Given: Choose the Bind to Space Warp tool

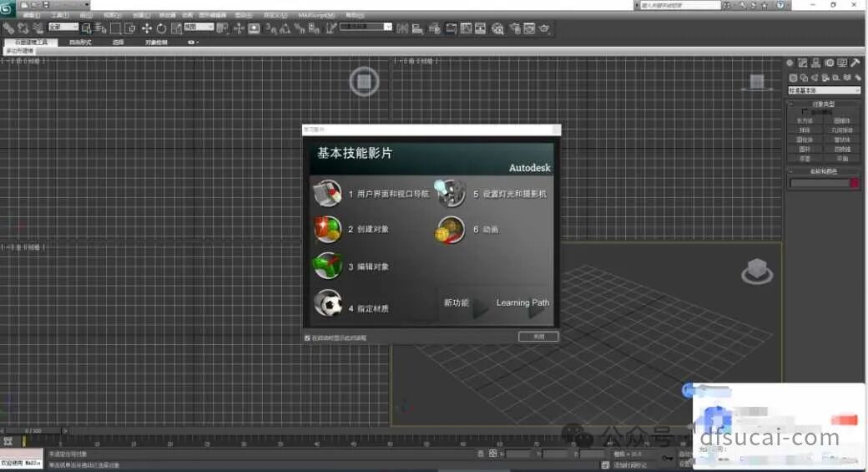Looking at the screenshot, I should [x=38, y=28].
